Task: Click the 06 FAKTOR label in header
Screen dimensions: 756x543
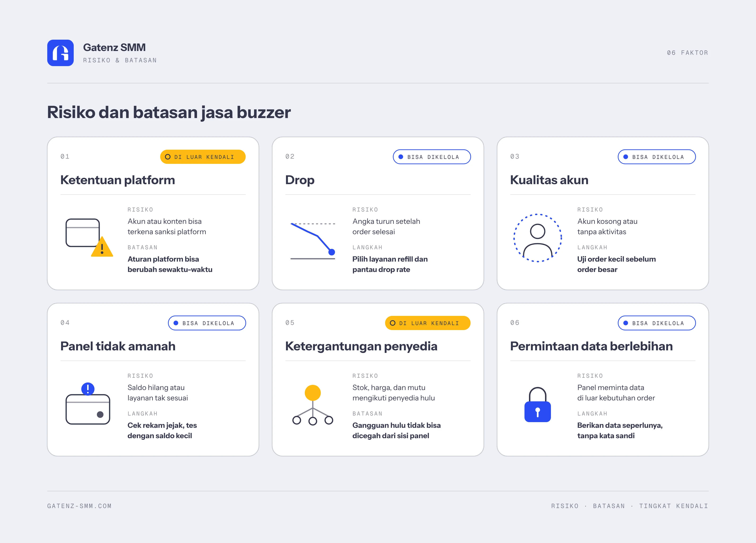Action: [x=687, y=53]
